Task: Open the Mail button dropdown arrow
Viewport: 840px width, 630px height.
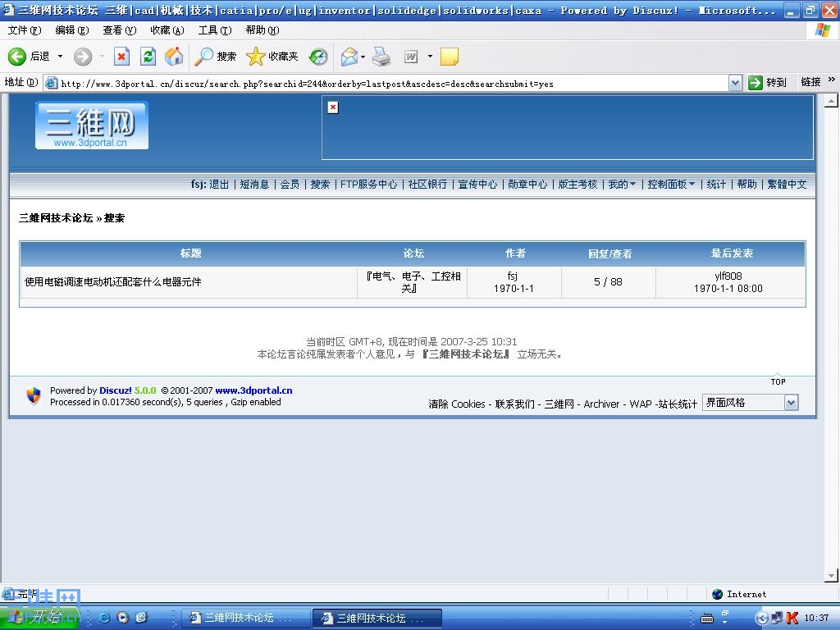Action: (363, 57)
